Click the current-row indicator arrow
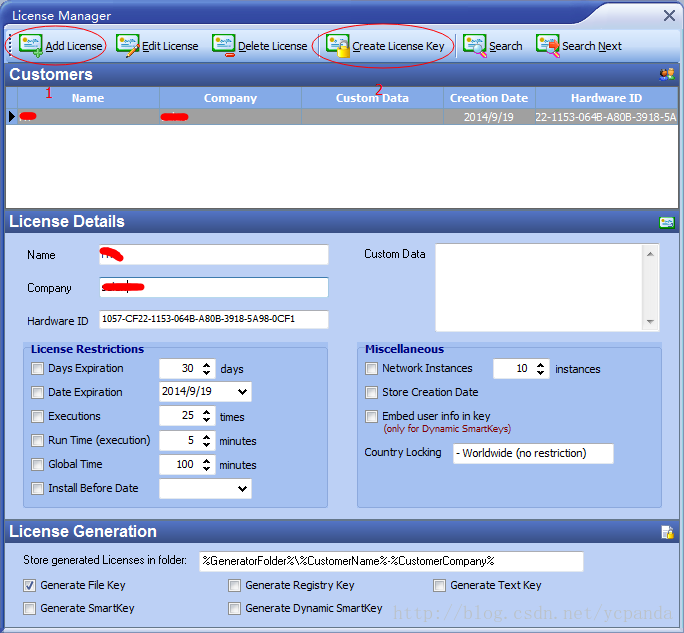This screenshot has height=633, width=684. (x=12, y=117)
